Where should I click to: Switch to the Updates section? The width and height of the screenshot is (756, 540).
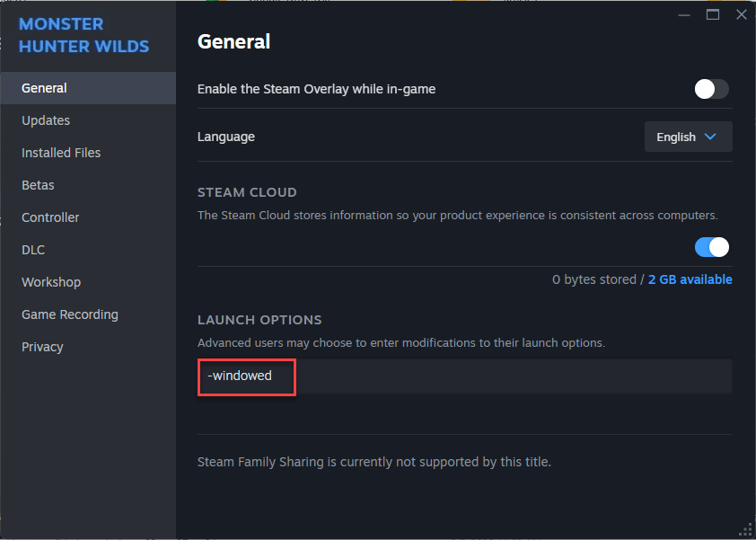(46, 120)
